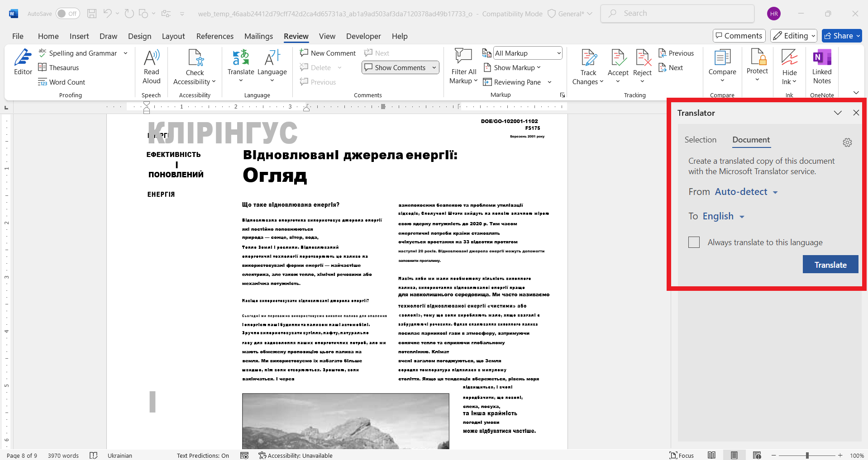
Task: Switch to the References tab
Action: [x=215, y=36]
